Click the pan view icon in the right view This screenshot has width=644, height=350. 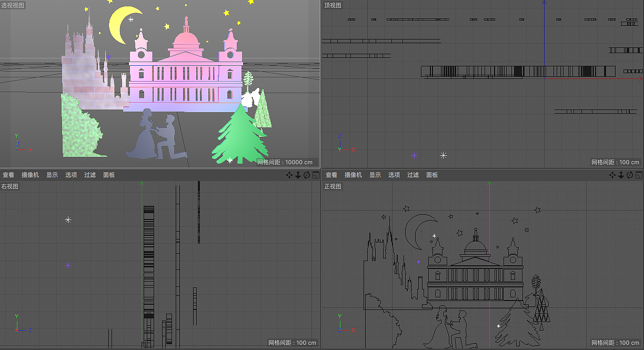289,175
